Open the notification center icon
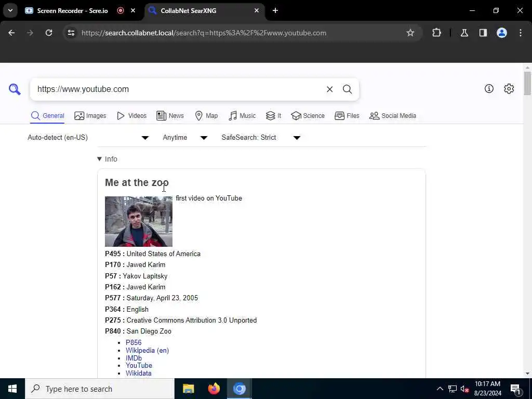The height and width of the screenshot is (399, 532). coord(515,389)
